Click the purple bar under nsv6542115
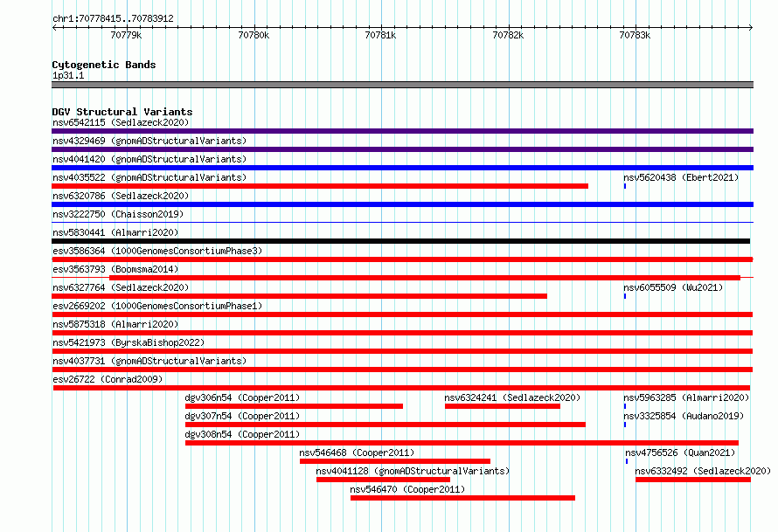The image size is (778, 532). click(x=402, y=131)
